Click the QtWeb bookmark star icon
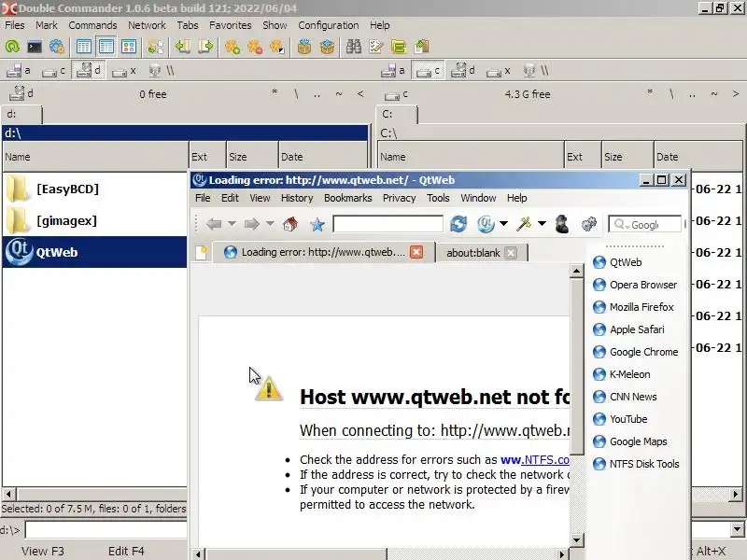The image size is (747, 560). point(317,224)
